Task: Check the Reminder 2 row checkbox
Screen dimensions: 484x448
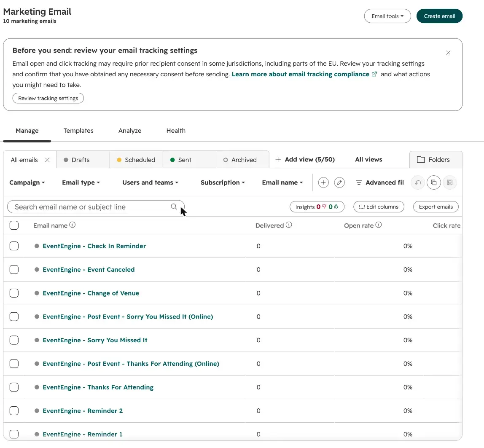Action: [x=14, y=410]
